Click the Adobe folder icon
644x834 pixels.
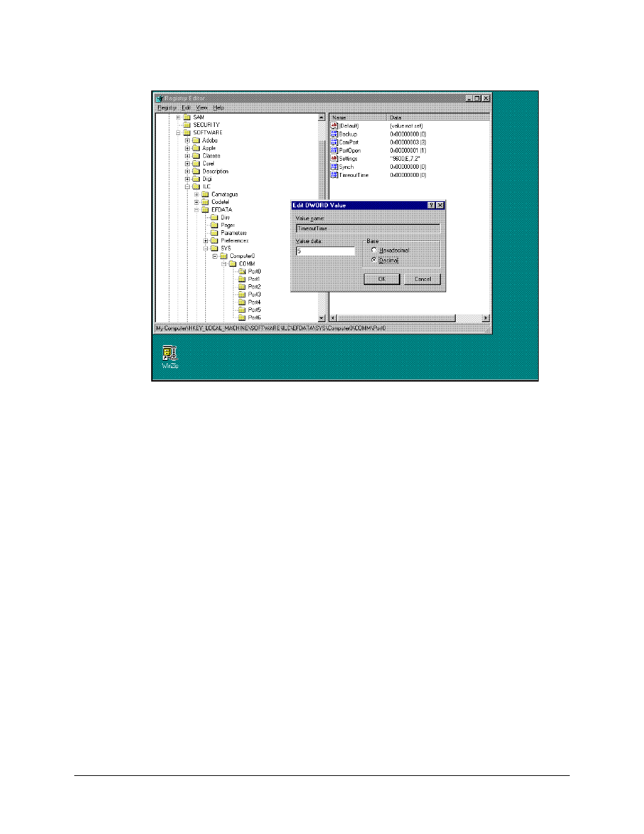coord(196,140)
